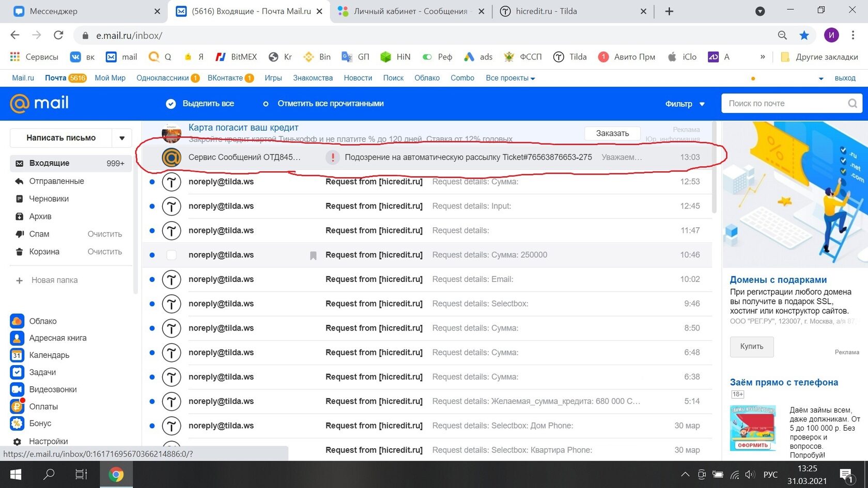Open Chrome tab search dropdown arrow
This screenshot has width=868, height=488.
(760, 11)
